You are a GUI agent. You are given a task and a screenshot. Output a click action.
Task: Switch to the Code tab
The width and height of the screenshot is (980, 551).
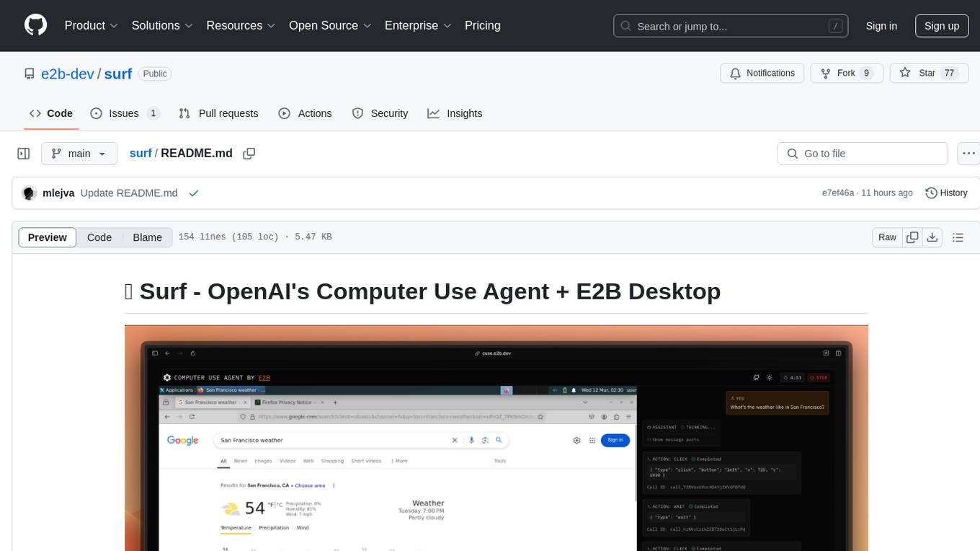click(51, 113)
